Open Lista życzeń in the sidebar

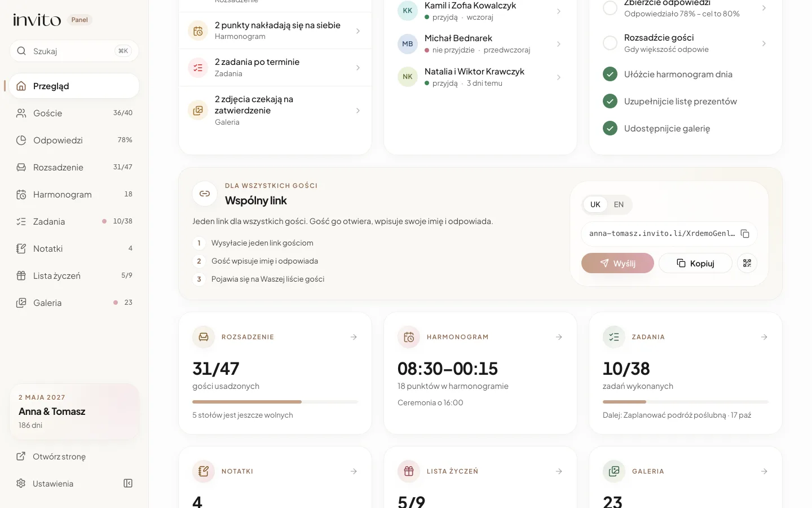[74, 276]
